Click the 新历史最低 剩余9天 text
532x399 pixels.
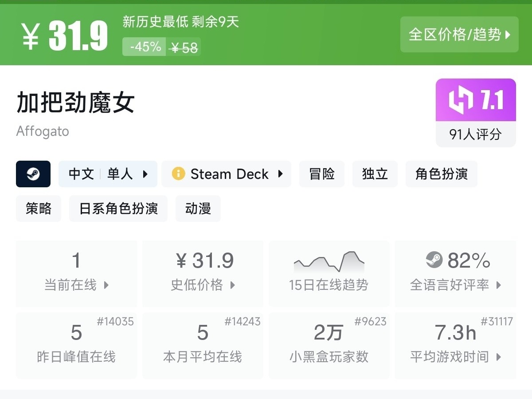click(x=181, y=22)
